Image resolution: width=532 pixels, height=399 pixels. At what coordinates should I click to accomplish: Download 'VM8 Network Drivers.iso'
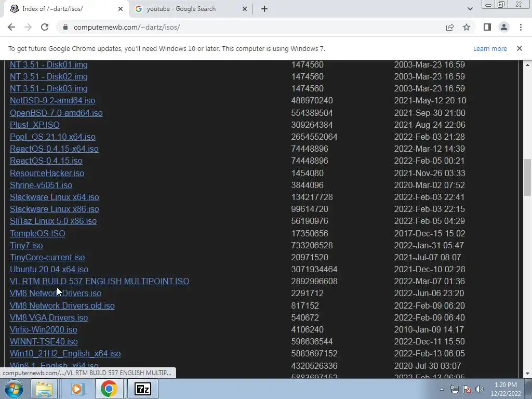[55, 293]
